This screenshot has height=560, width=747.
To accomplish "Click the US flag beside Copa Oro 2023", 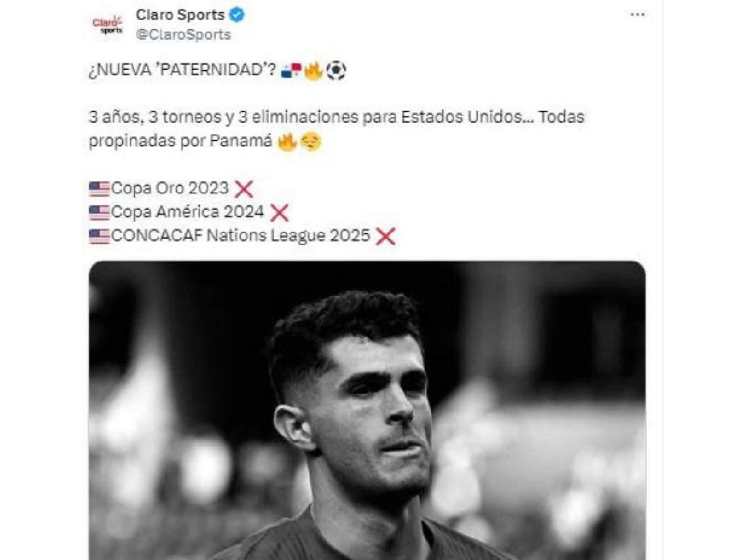I will coord(100,189).
